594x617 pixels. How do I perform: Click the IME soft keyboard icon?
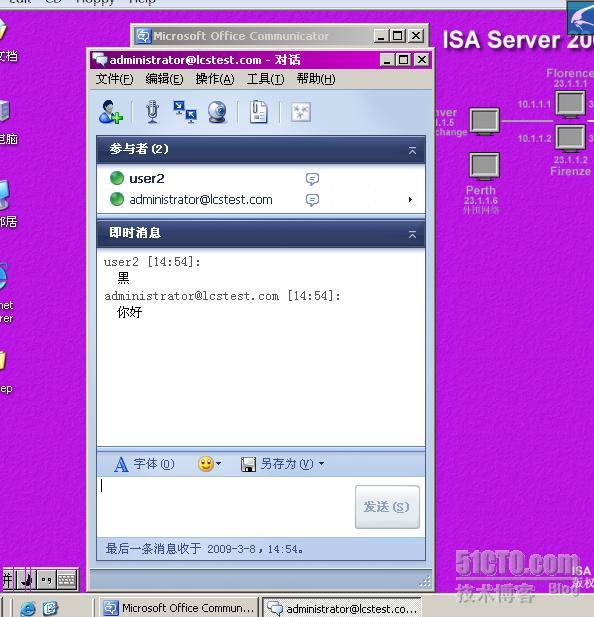tap(66, 580)
